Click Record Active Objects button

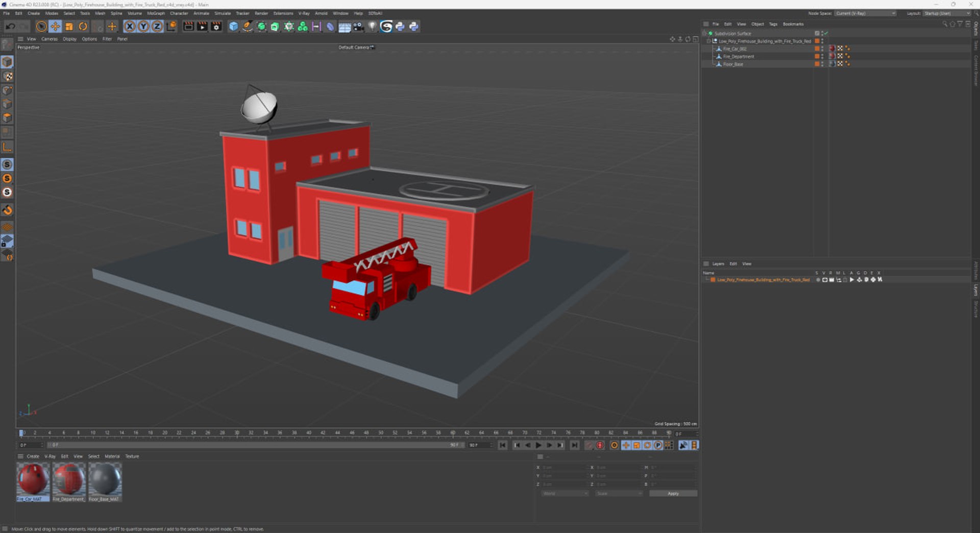[589, 446]
